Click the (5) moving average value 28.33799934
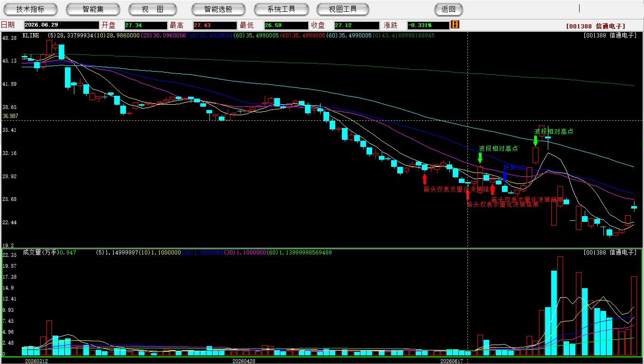Viewport: 644px width, 364px height. (70, 36)
